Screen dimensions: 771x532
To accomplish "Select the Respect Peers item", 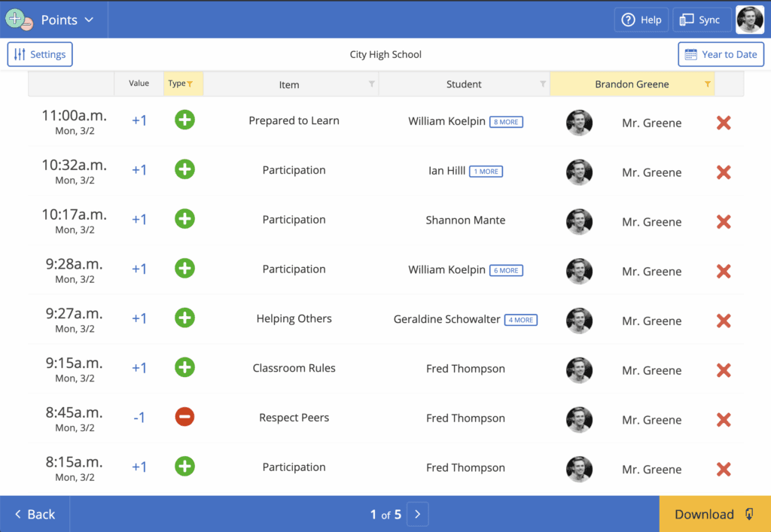I will [x=294, y=418].
